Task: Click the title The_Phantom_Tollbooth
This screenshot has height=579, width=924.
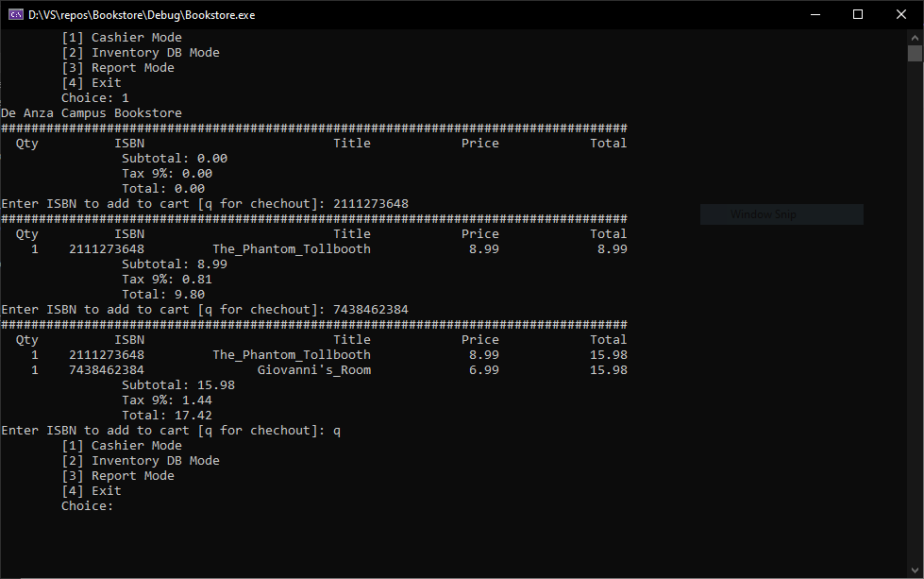Action: [292, 354]
